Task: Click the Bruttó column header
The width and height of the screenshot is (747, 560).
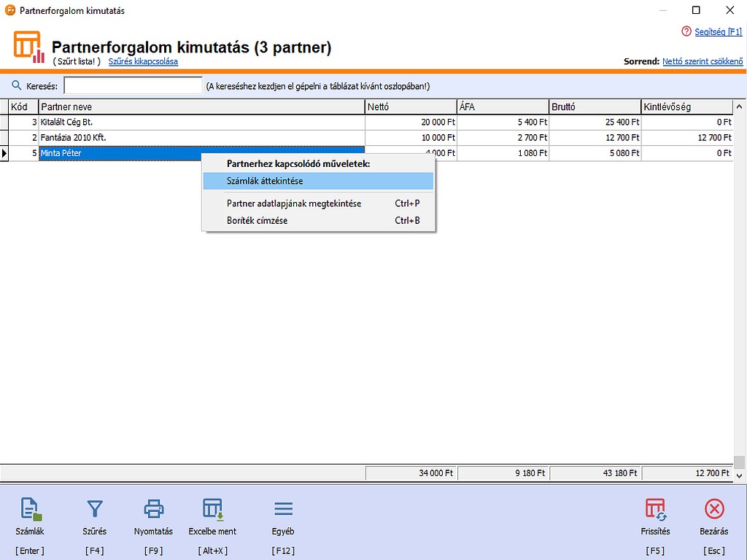Action: (x=595, y=107)
